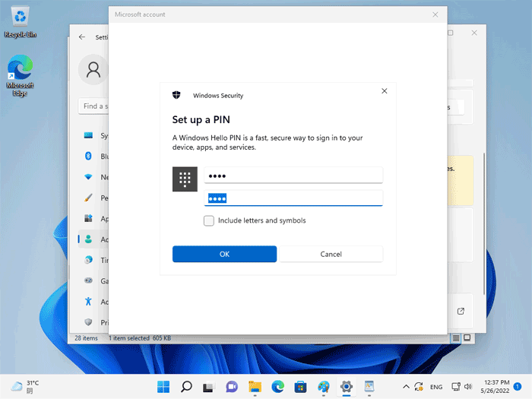Open network tray icon

pos(456,387)
